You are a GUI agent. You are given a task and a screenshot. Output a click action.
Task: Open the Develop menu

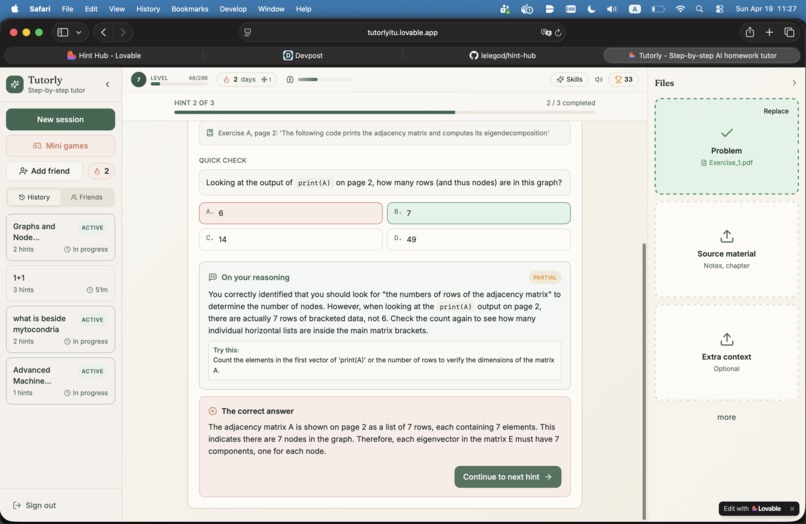[233, 9]
